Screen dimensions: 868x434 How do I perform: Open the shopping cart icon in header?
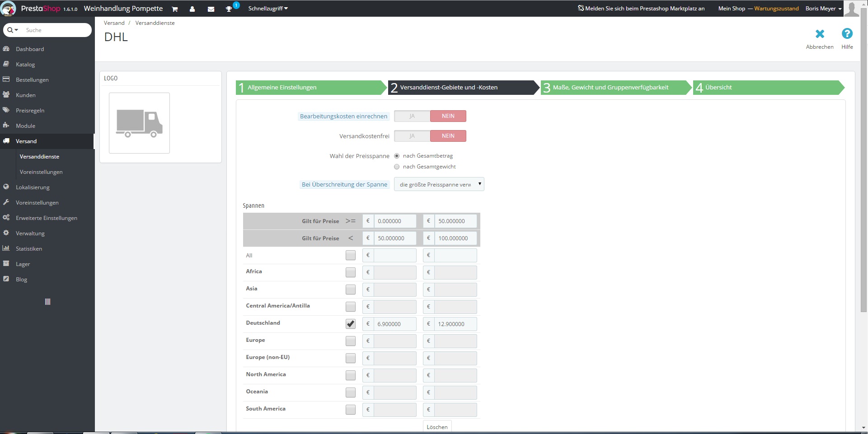point(175,9)
